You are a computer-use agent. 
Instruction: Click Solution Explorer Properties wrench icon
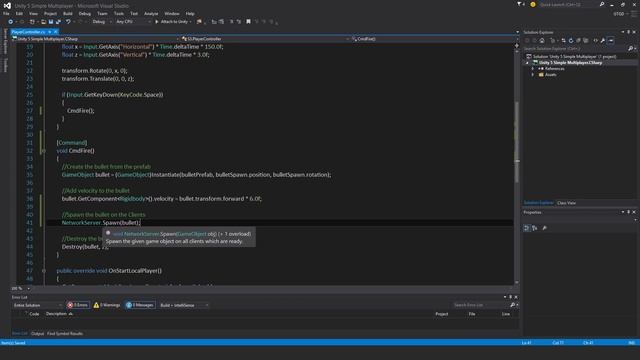pyautogui.click(x=603, y=40)
